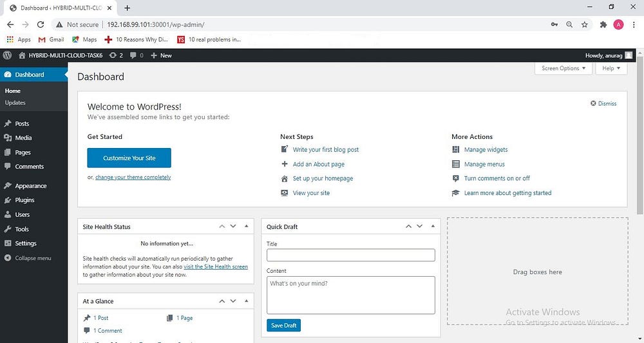
Task: Click change your theme completely link
Action: [133, 177]
